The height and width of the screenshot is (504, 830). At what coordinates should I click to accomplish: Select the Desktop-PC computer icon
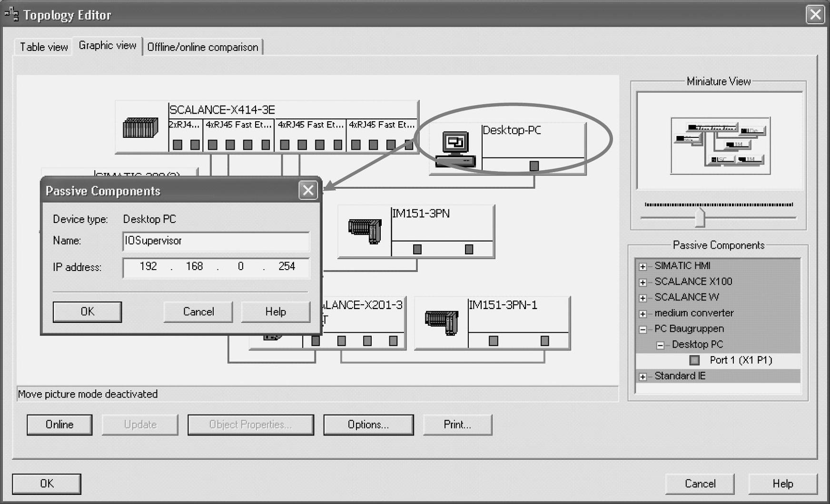[x=455, y=149]
